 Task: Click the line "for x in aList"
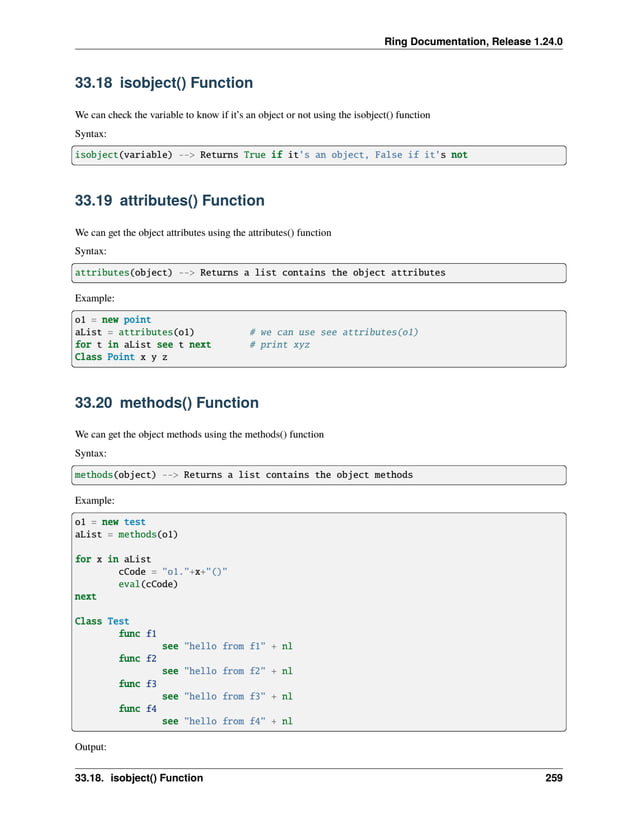click(113, 559)
